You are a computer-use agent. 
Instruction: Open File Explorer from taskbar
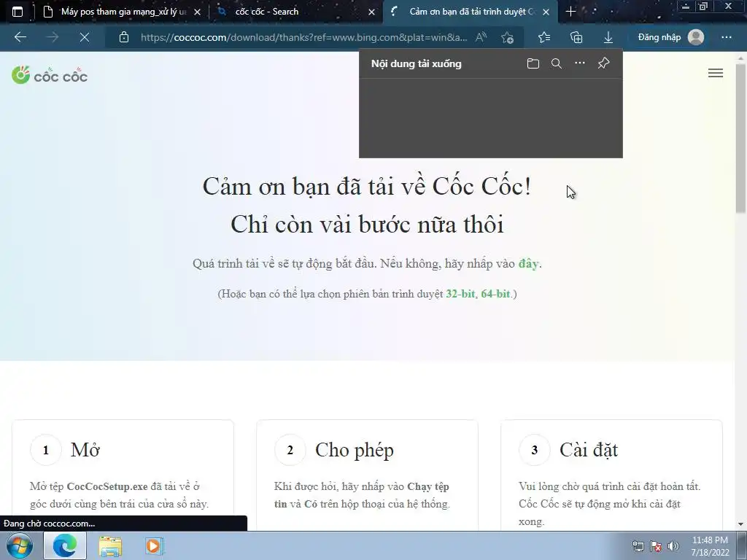(x=110, y=546)
